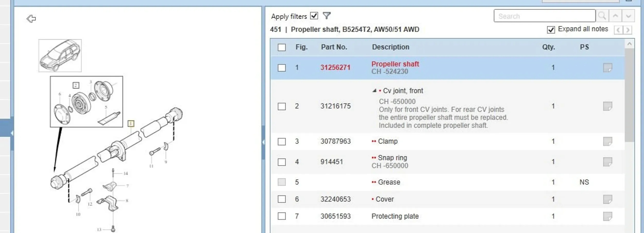This screenshot has width=644, height=233.
Task: Click the Propeller shaft description link
Action: tap(395, 64)
